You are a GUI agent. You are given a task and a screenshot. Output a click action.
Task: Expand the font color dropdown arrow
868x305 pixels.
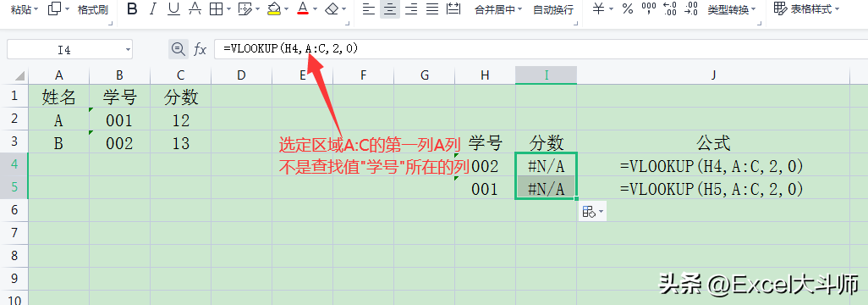(x=316, y=9)
